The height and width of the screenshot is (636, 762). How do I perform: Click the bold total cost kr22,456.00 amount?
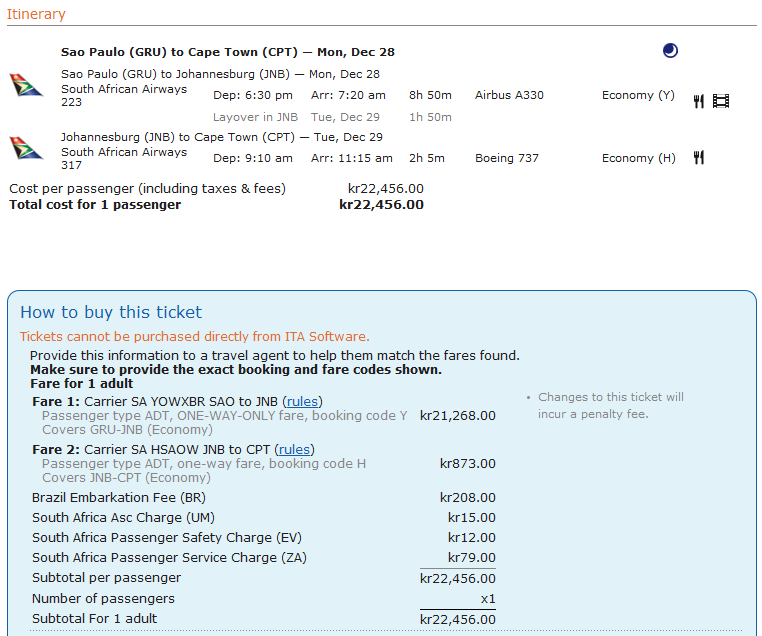tap(381, 204)
